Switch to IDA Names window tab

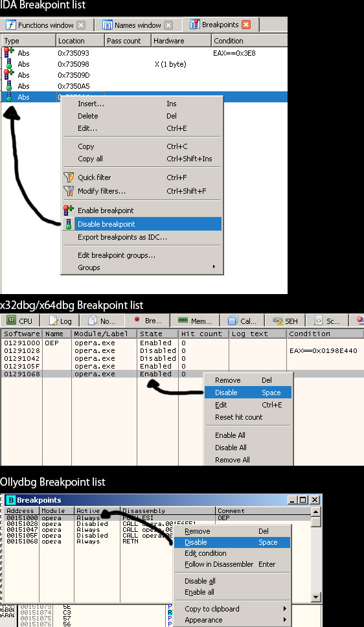[x=138, y=25]
